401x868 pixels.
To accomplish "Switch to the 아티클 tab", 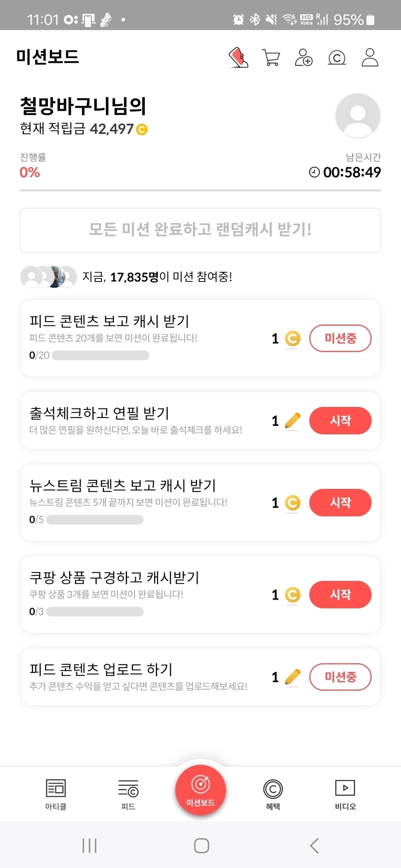I will (56, 794).
